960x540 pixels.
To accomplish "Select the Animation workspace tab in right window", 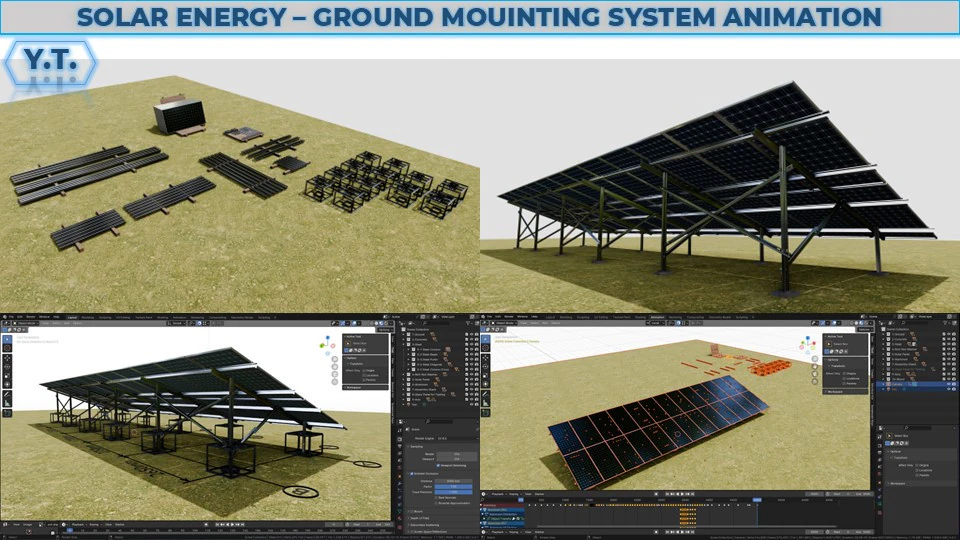I will point(658,317).
